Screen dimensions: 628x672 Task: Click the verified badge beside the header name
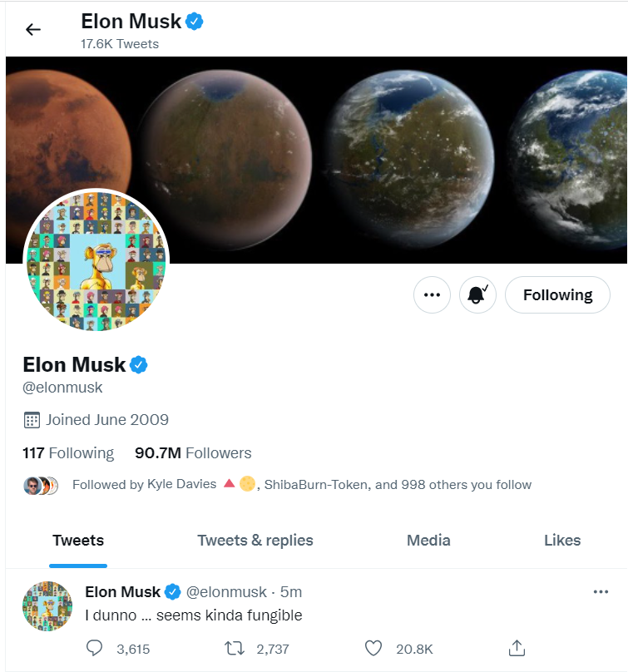click(x=193, y=22)
